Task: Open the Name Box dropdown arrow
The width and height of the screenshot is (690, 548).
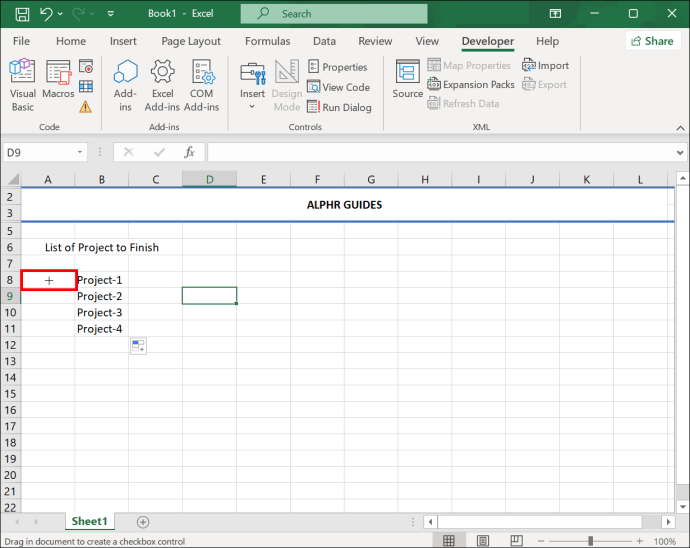Action: pos(80,152)
